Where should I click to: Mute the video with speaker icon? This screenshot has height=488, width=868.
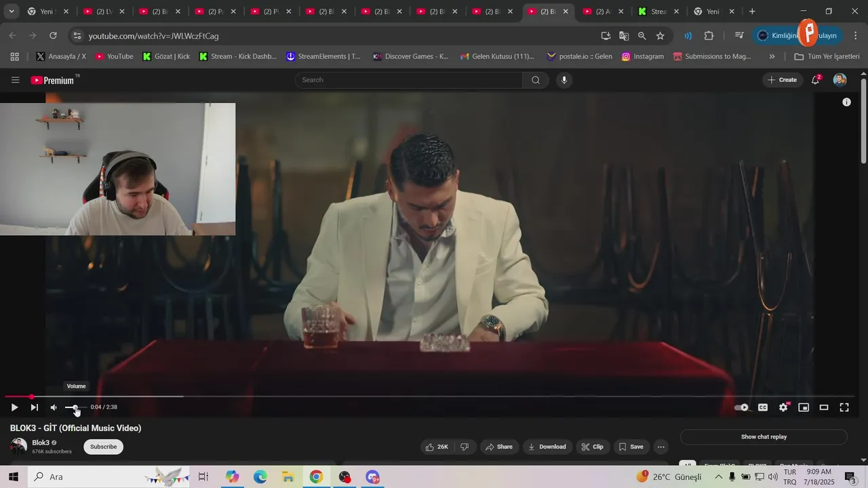click(x=54, y=407)
